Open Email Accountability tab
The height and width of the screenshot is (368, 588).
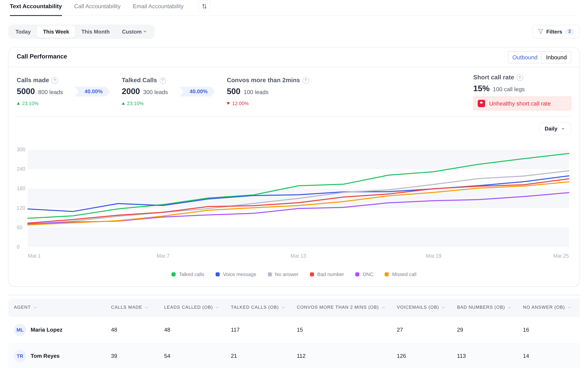point(158,6)
